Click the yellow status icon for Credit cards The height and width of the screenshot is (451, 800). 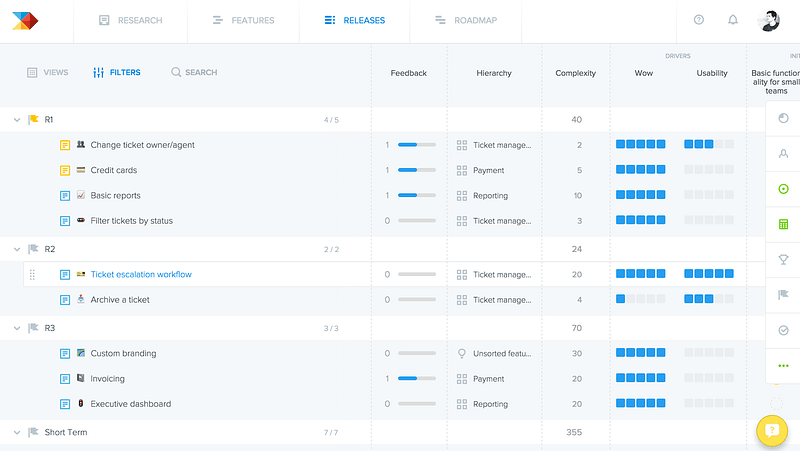tap(65, 170)
